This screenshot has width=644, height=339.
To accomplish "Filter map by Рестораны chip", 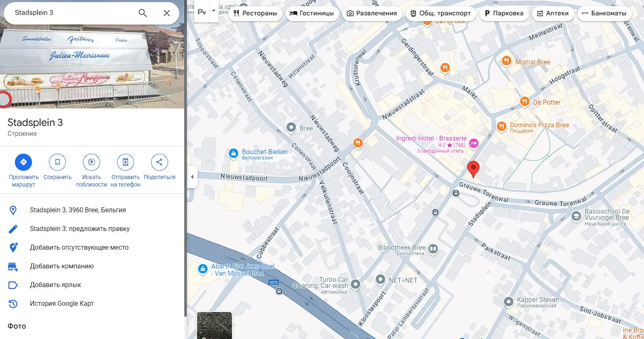I will pyautogui.click(x=255, y=13).
